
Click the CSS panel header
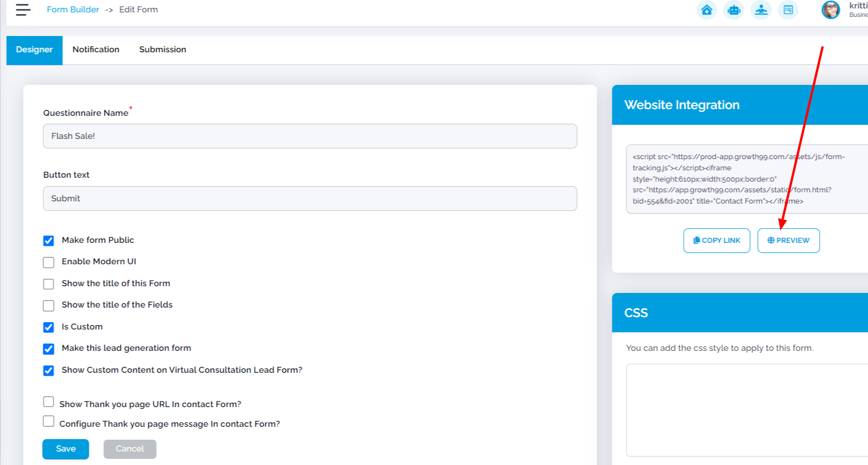[740, 313]
